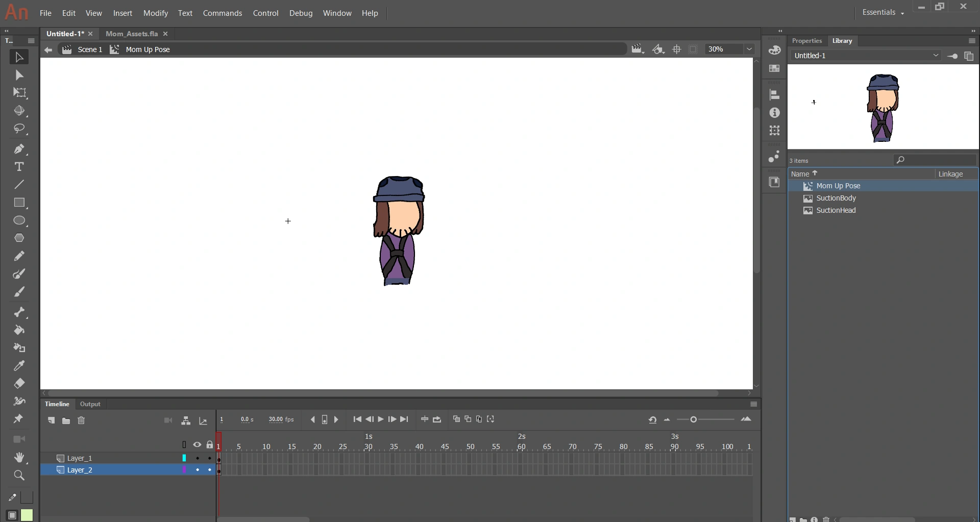Image resolution: width=980 pixels, height=522 pixels.
Task: Toggle show all layers eye icon
Action: (x=197, y=445)
